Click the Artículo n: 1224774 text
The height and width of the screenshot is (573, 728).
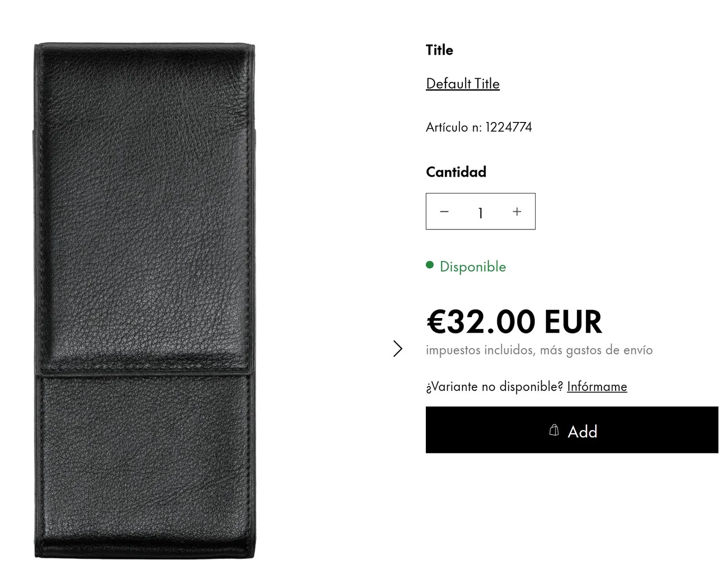point(479,127)
